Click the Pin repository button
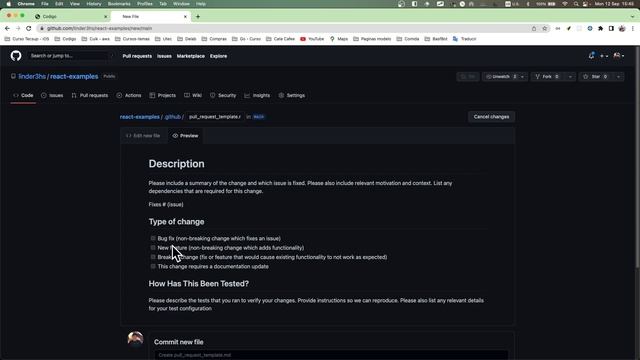This screenshot has height=360, width=640. [468, 77]
